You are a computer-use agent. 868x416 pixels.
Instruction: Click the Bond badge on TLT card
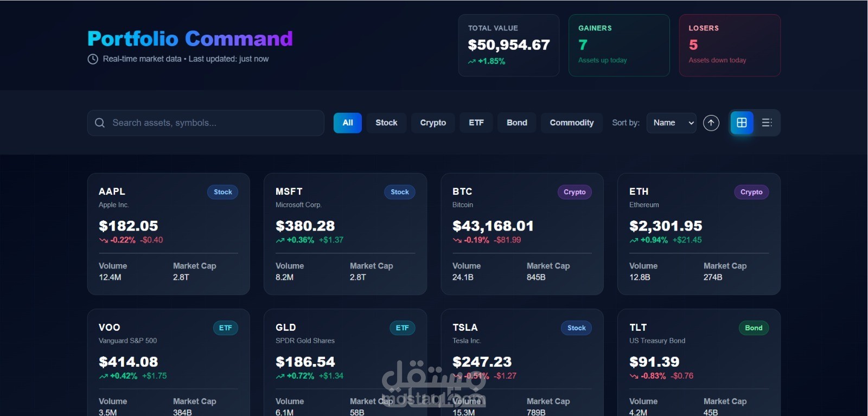pos(754,328)
